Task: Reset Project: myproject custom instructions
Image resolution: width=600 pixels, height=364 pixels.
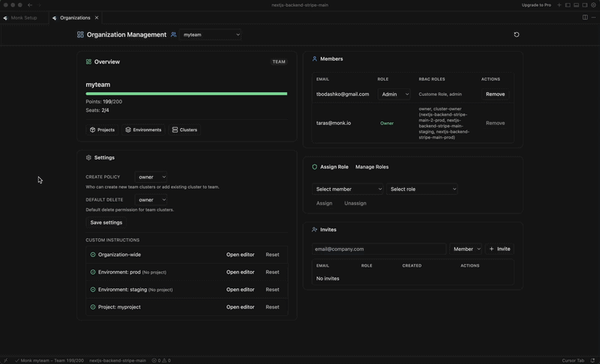Action: pos(272,307)
